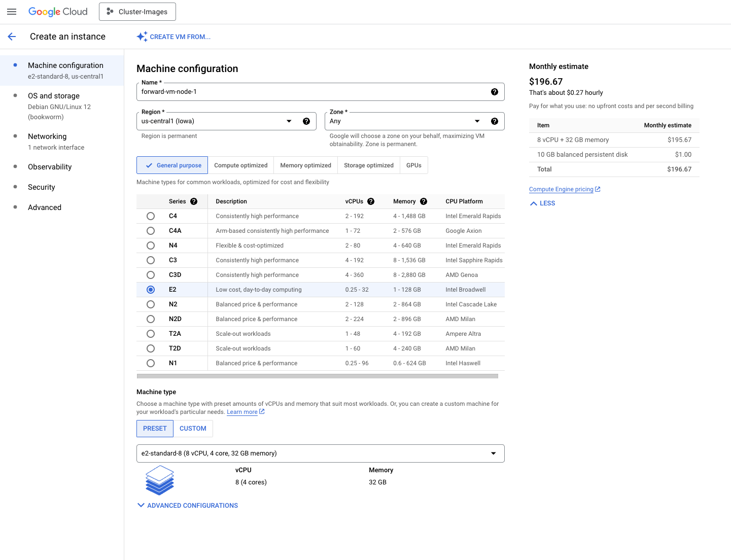Open the hamburger navigation menu
Viewport: 731px width, 560px height.
click(x=12, y=12)
